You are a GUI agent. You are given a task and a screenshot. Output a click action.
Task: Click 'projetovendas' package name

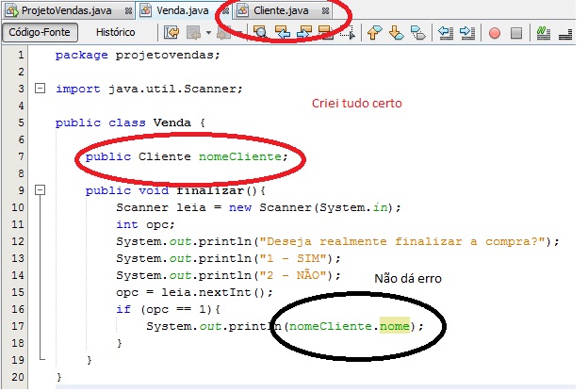[x=164, y=56]
